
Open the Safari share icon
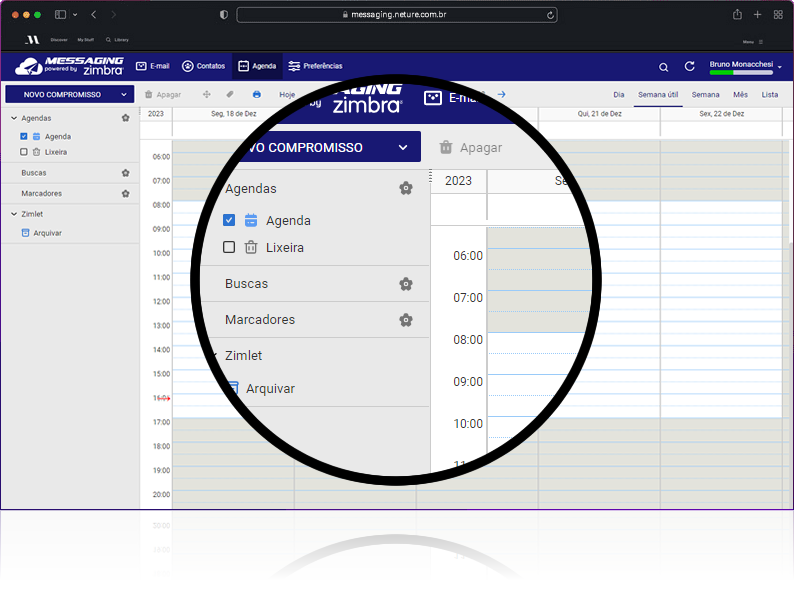click(x=737, y=14)
